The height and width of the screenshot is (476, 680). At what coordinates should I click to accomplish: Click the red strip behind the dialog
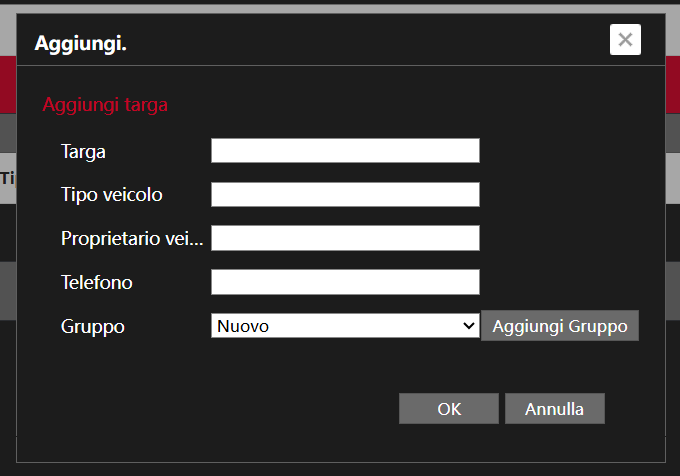(x=8, y=82)
